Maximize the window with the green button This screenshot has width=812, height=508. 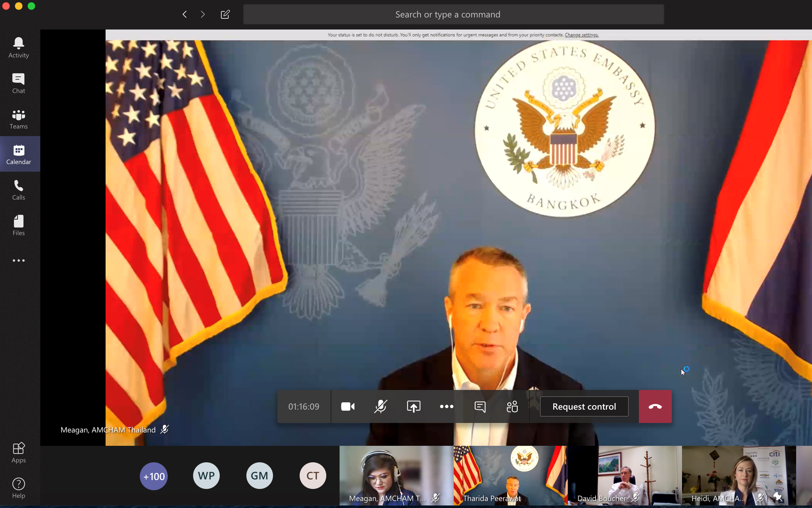[31, 6]
